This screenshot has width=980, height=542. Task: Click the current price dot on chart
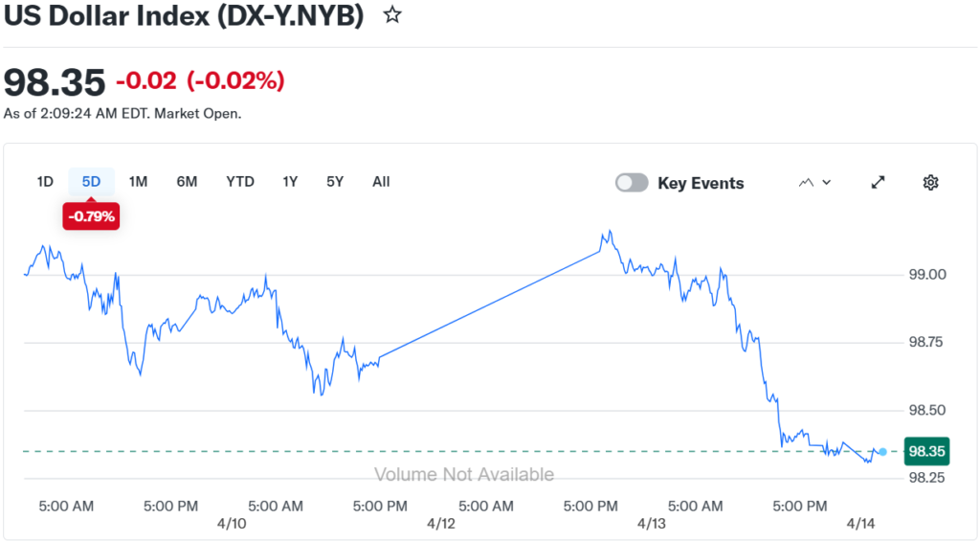882,452
